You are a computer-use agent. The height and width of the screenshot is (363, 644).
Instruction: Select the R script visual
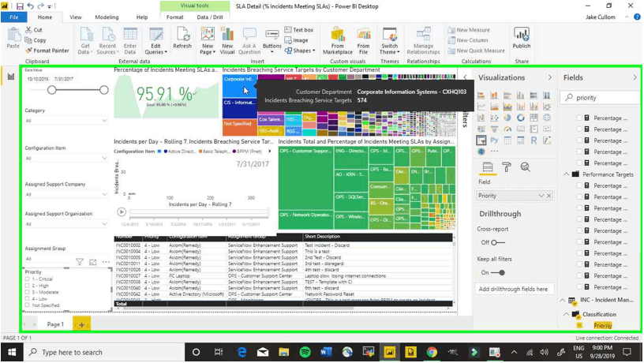[534, 140]
